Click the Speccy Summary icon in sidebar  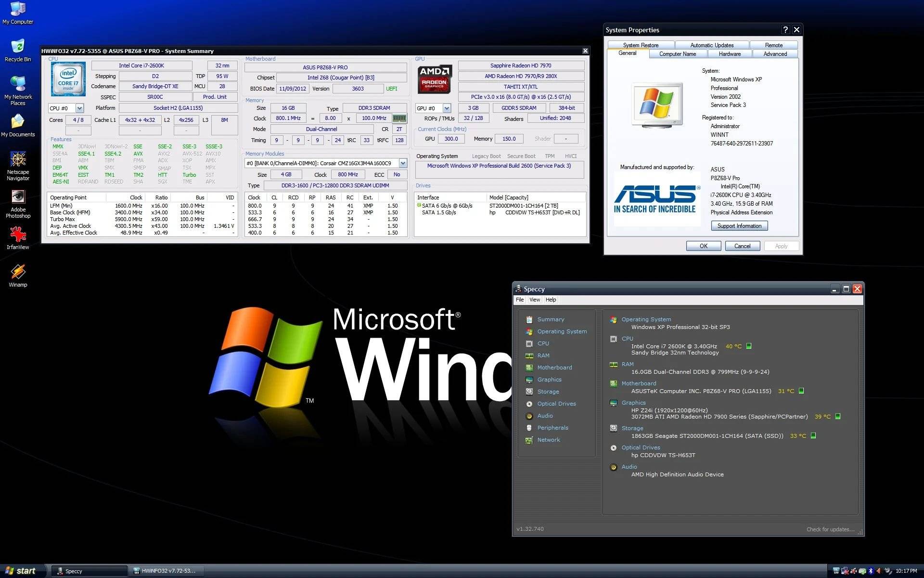529,320
